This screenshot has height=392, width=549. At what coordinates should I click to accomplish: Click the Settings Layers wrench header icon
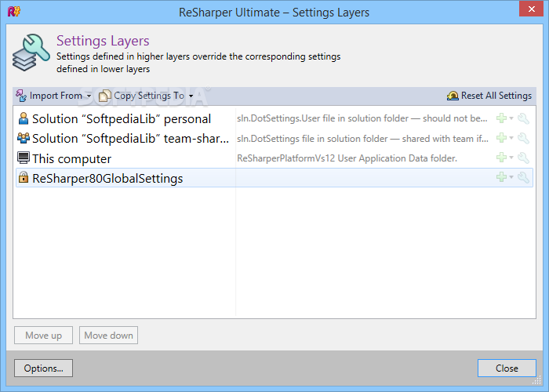point(31,53)
